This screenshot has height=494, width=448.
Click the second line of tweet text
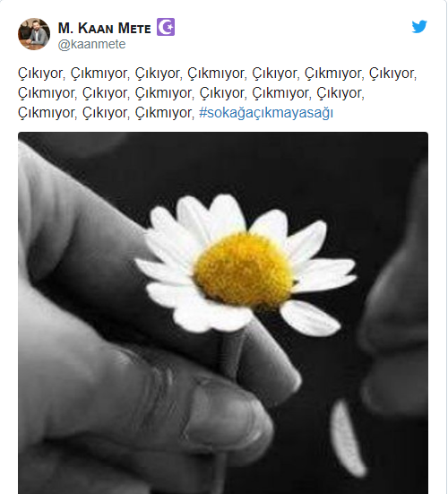pos(191,93)
